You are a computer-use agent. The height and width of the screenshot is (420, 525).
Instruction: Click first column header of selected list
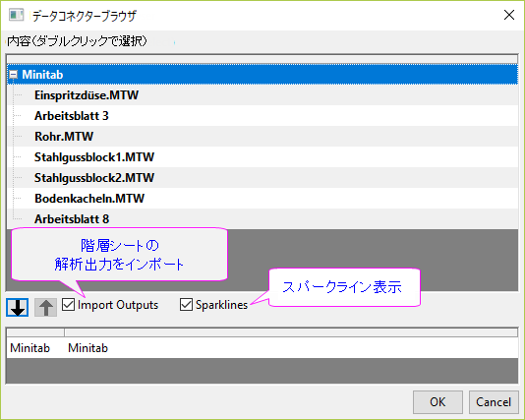[x=35, y=332]
